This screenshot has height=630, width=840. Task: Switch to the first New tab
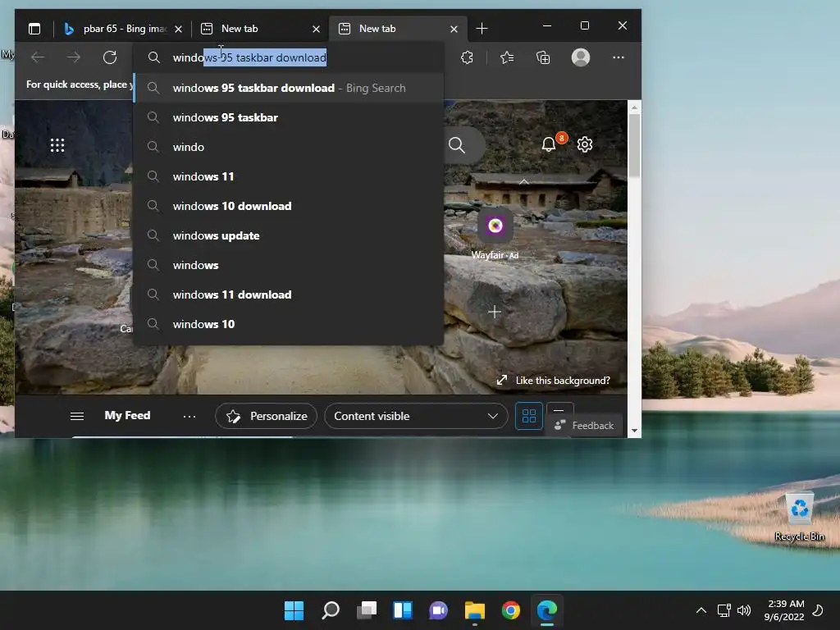pos(253,29)
